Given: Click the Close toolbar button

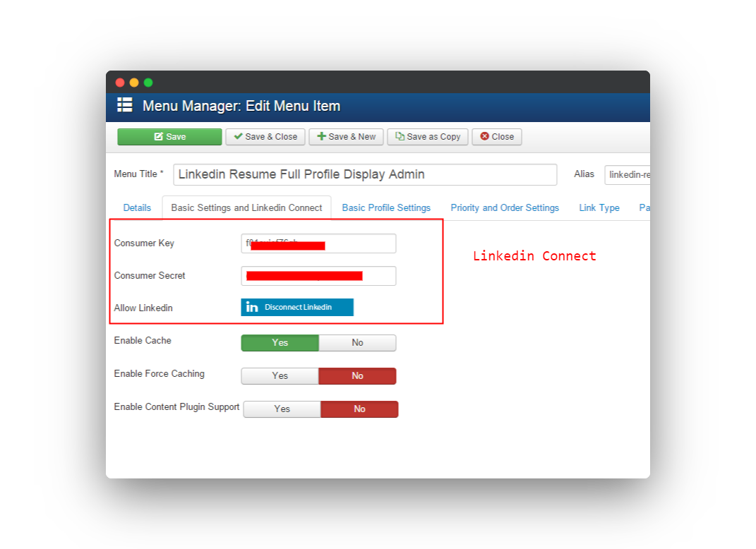Looking at the screenshot, I should point(497,137).
